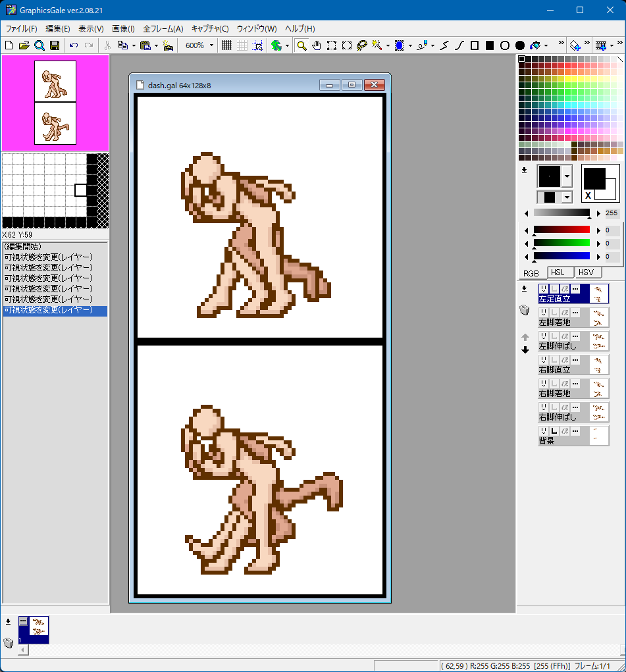
Task: Select the outlined rectangle tool
Action: 475,45
